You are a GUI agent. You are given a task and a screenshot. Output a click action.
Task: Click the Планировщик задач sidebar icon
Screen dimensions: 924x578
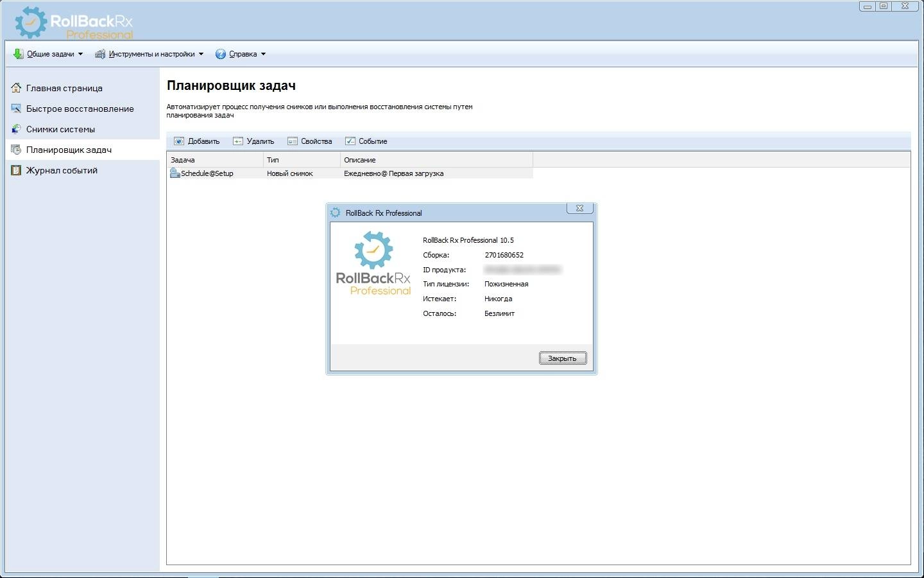tap(17, 150)
